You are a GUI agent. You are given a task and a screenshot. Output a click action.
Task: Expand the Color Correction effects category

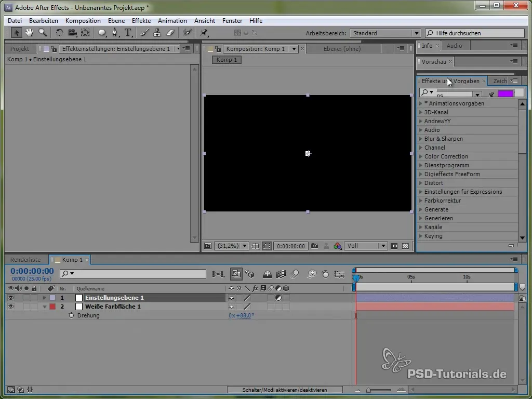420,156
